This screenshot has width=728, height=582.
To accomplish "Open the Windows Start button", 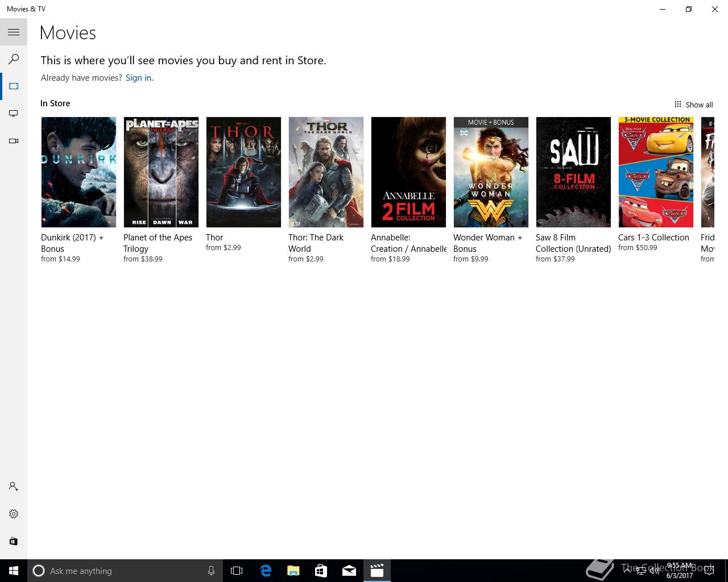I will click(x=14, y=571).
